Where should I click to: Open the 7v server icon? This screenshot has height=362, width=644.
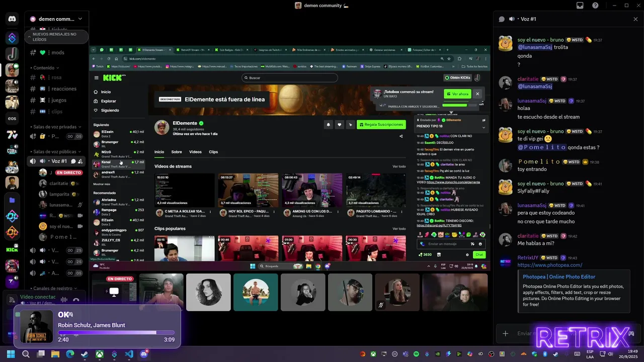[12, 135]
